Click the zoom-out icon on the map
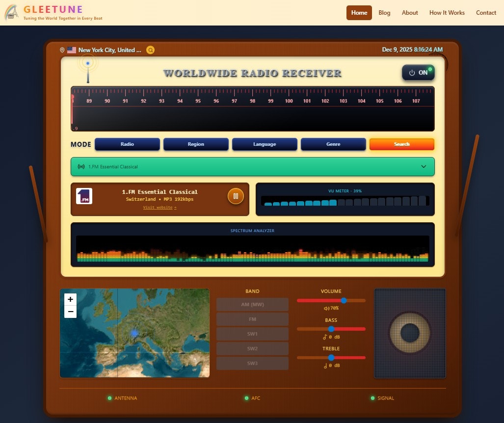Screen dimensions: 504x423 [70, 311]
